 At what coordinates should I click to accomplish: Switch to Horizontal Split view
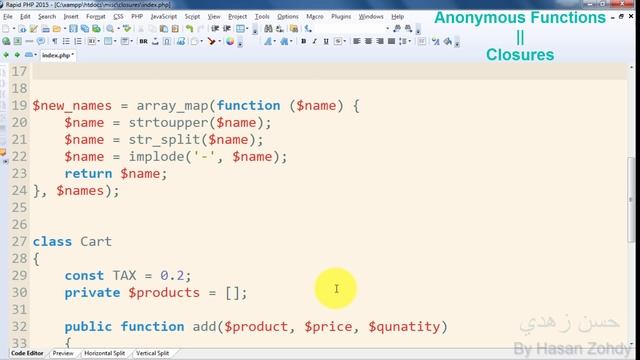click(x=104, y=353)
